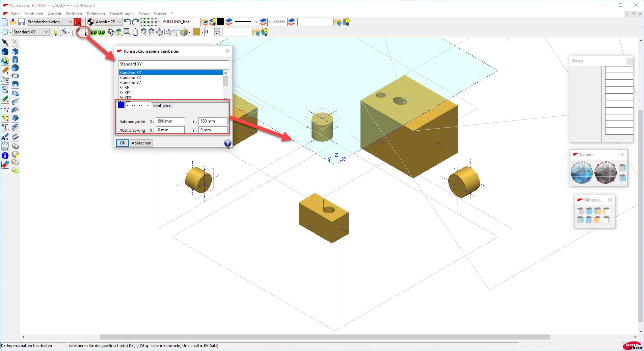
Task: Select the hand pan tool
Action: 135,32
